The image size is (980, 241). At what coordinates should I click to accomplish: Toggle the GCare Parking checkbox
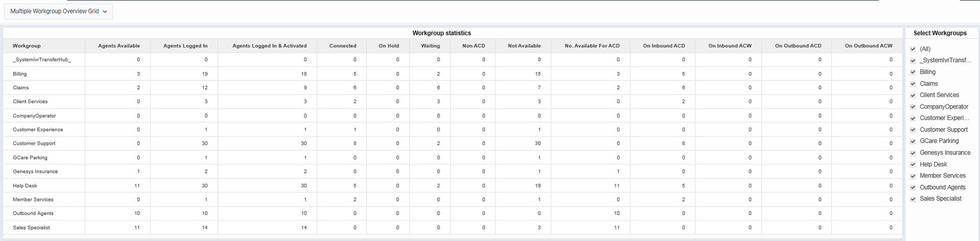pos(913,141)
